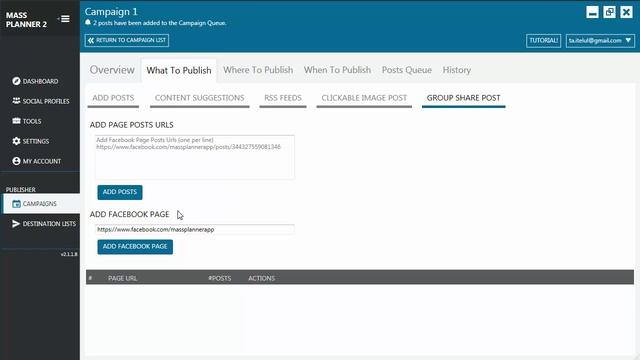Click the Dashboard gauge icon
The image size is (640, 360).
click(x=16, y=81)
